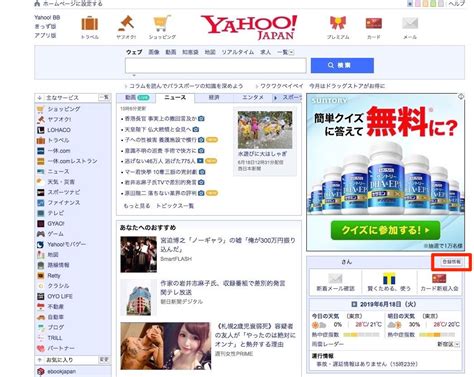Screen dimensions: 474x377
Task: Open the ヘルプ link
Action: (x=456, y=4)
